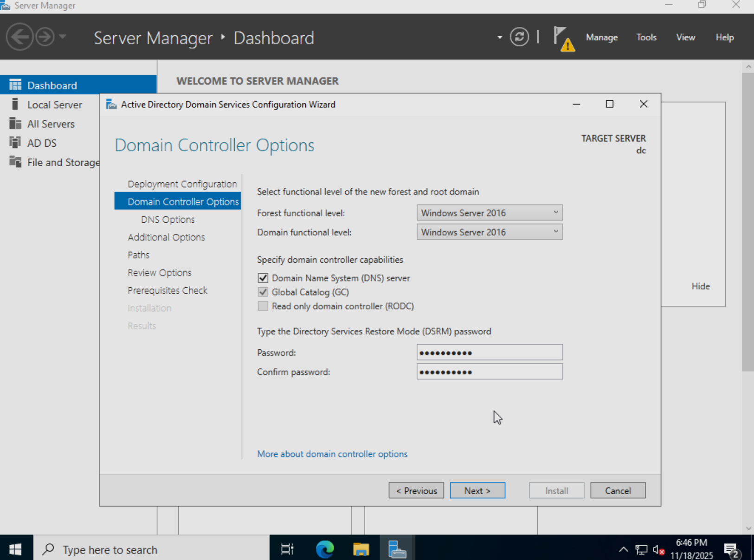Screen dimensions: 754x560
Task: Expand dropdown arrow left of refresh icon
Action: pos(500,37)
